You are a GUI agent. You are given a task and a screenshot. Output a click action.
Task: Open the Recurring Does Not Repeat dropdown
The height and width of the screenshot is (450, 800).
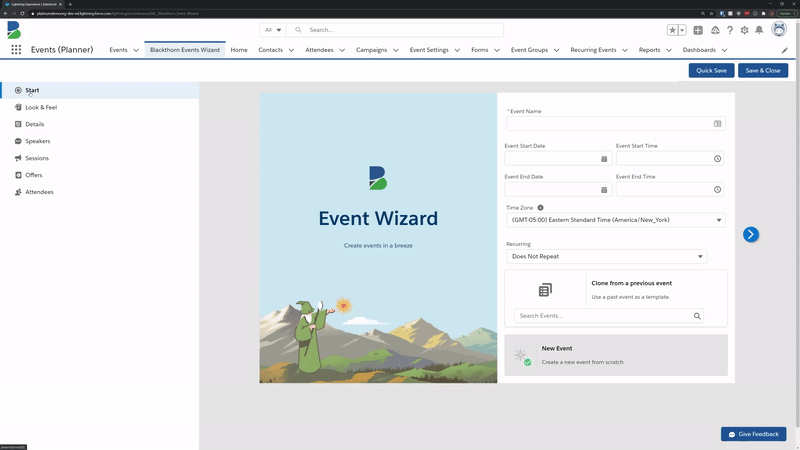click(x=607, y=256)
